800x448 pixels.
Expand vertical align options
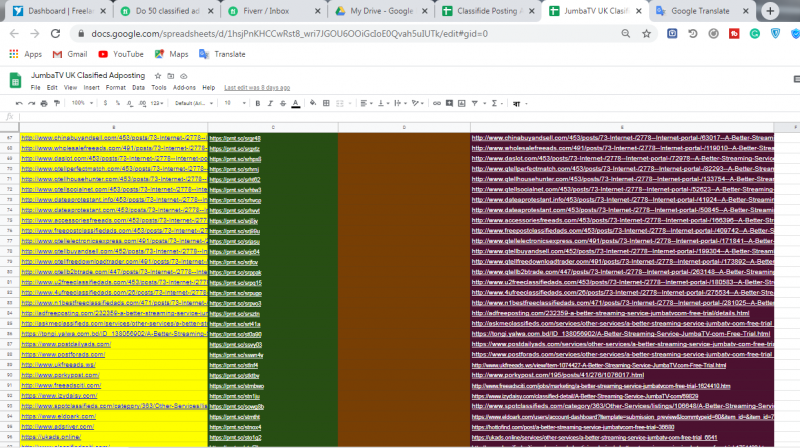pos(383,104)
